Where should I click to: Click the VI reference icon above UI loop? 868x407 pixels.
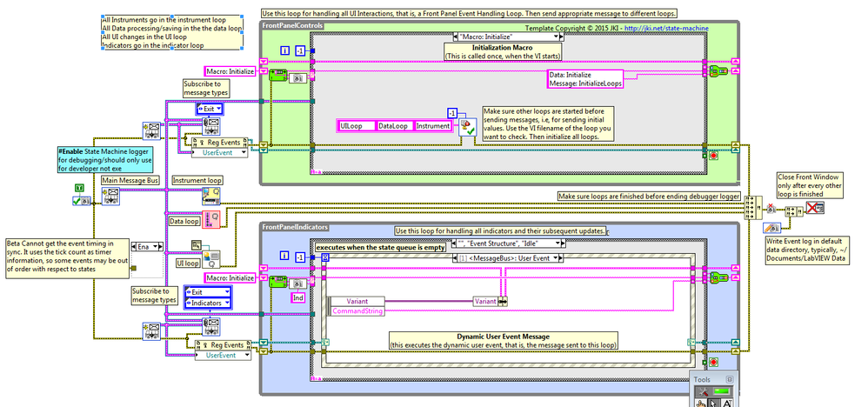[x=197, y=244]
